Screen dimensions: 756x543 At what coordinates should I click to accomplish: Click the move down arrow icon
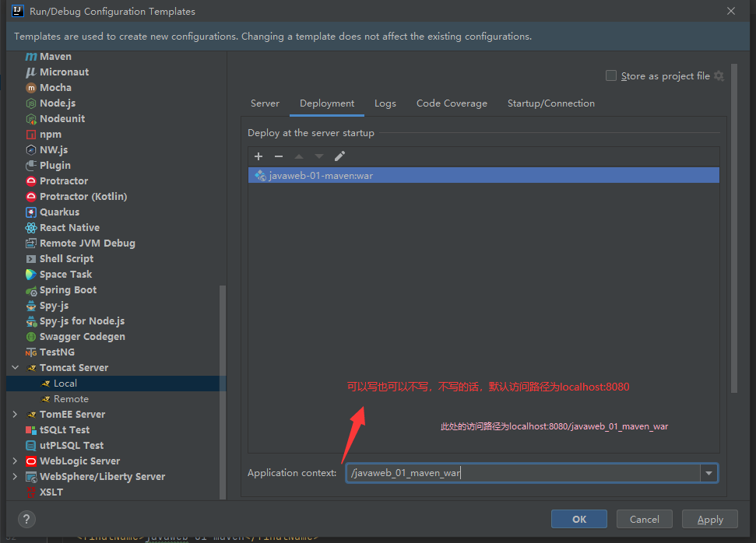pyautogui.click(x=319, y=156)
